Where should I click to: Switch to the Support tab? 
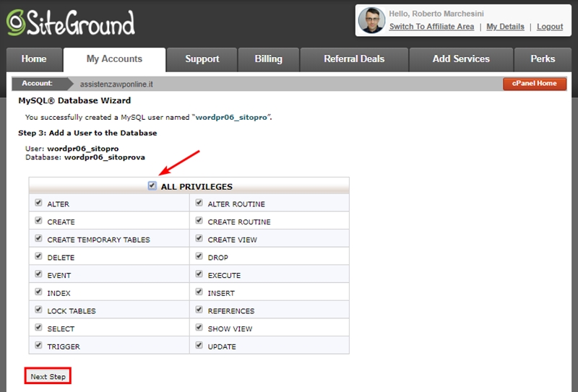pyautogui.click(x=202, y=59)
